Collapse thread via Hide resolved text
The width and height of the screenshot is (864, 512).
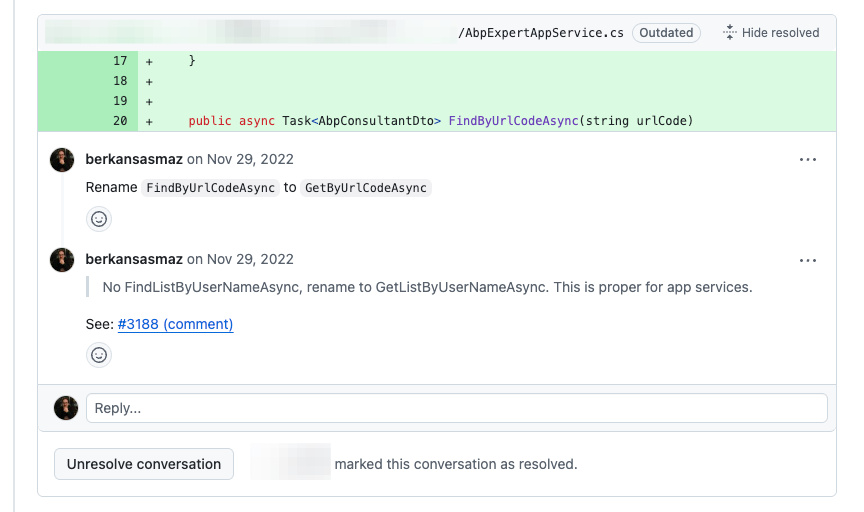pyautogui.click(x=780, y=33)
